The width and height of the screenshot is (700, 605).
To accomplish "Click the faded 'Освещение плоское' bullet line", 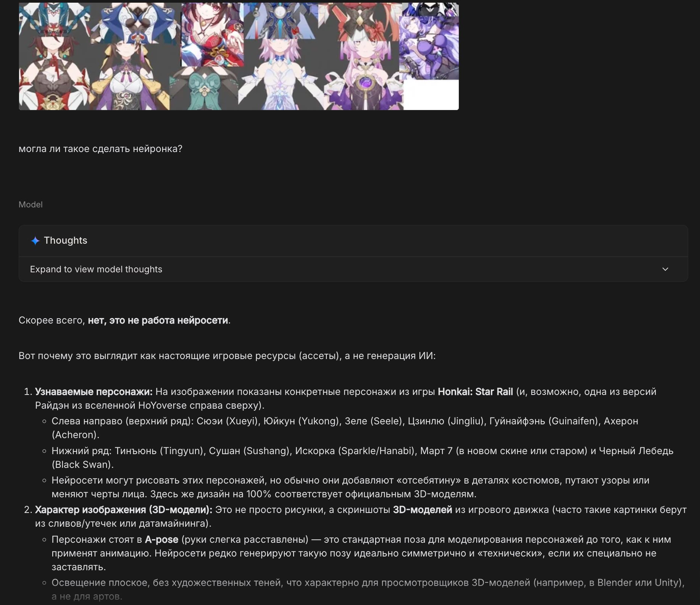I will point(368,589).
